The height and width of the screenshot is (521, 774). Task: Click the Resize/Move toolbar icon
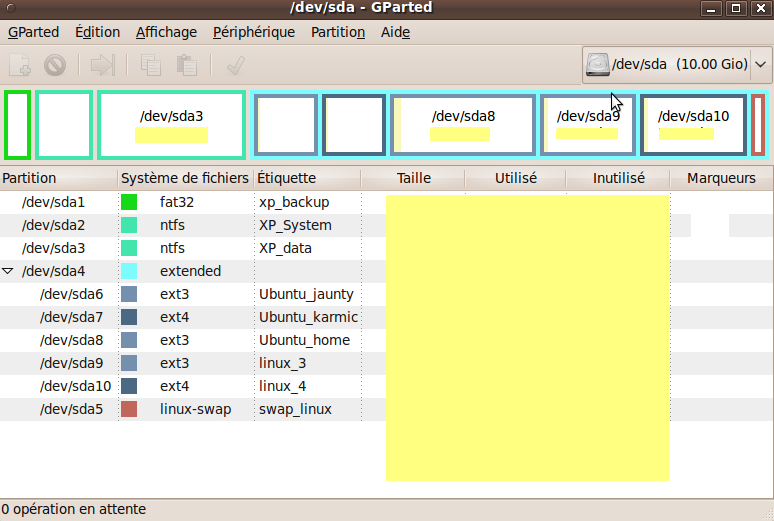point(103,65)
